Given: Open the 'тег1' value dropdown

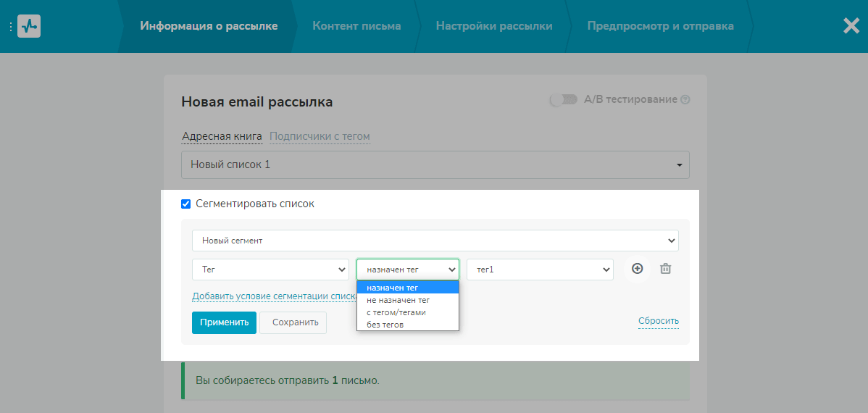Looking at the screenshot, I should 540,270.
